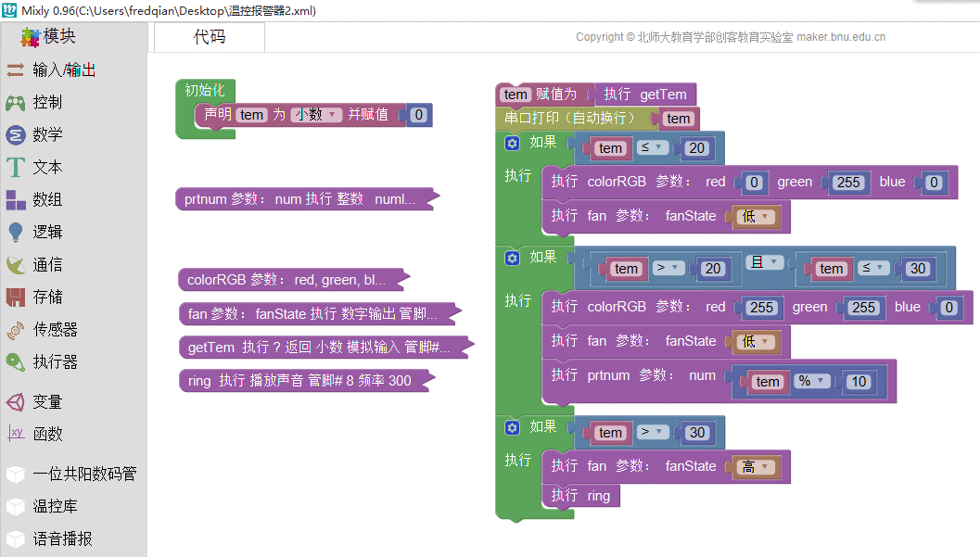The image size is (980, 557).
Task: Select the 初始化 setup block
Action: [x=204, y=90]
